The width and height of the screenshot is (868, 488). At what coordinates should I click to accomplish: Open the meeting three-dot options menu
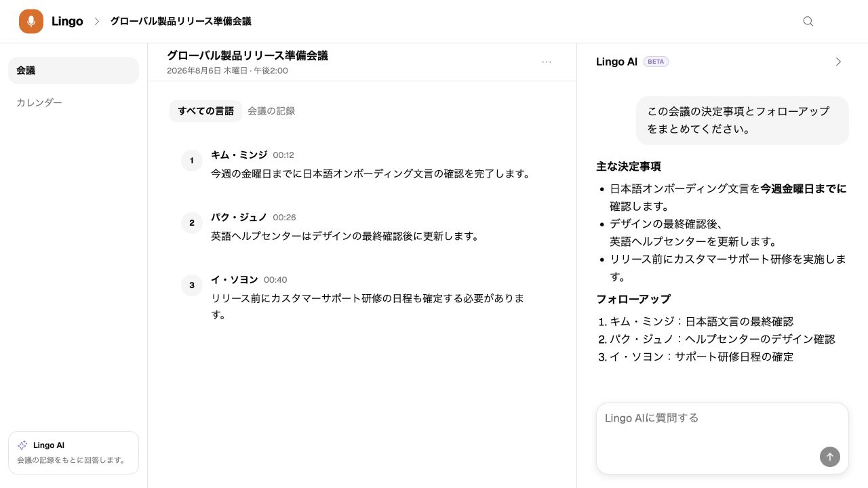coord(547,62)
